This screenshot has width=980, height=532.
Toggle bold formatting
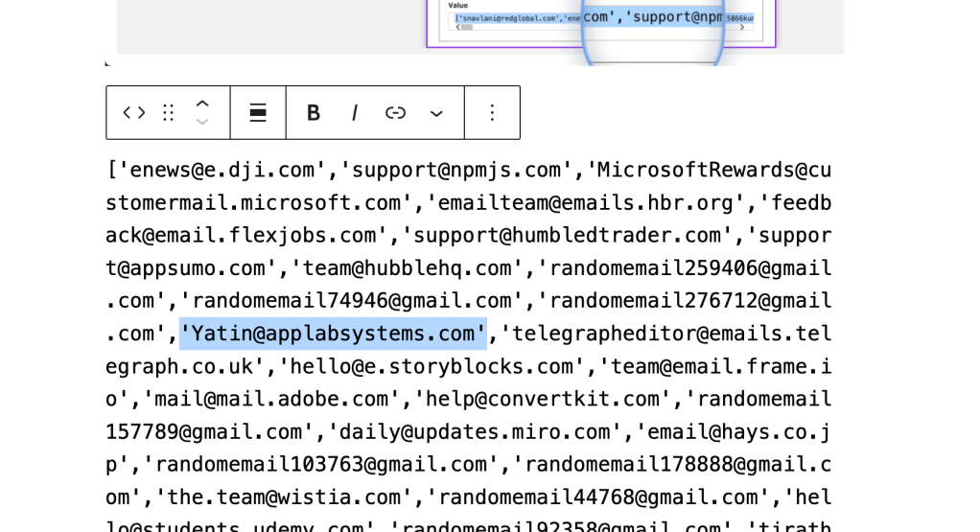point(314,112)
